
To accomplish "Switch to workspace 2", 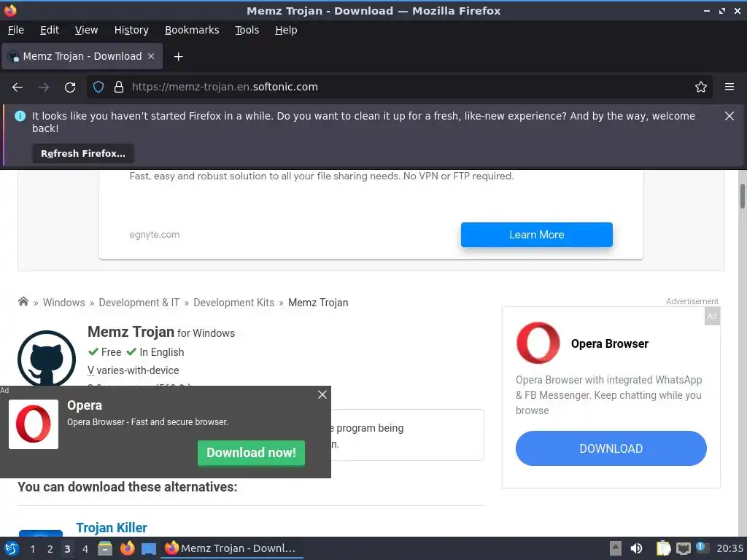I will pyautogui.click(x=50, y=549).
